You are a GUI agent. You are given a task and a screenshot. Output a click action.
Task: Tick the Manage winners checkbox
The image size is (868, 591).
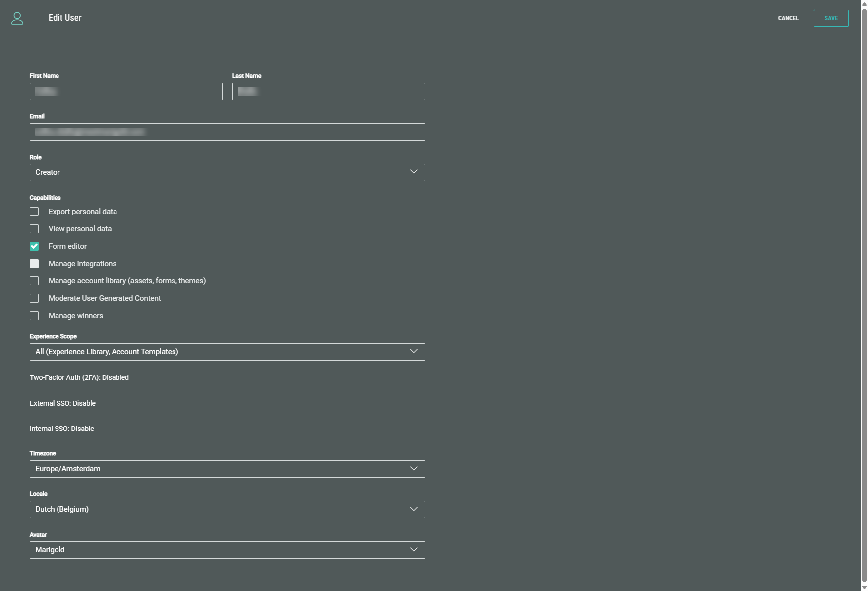tap(34, 316)
